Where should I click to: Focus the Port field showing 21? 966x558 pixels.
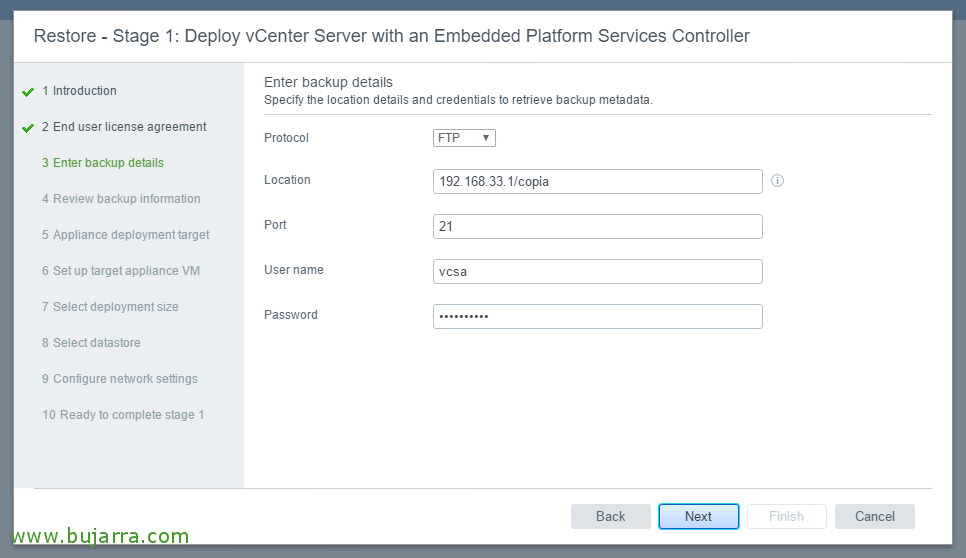click(598, 227)
